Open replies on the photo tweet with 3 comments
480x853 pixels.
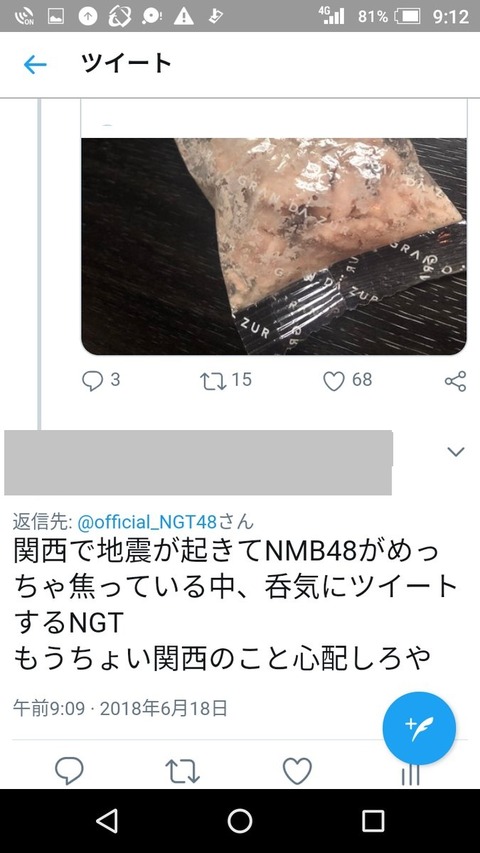(93, 381)
